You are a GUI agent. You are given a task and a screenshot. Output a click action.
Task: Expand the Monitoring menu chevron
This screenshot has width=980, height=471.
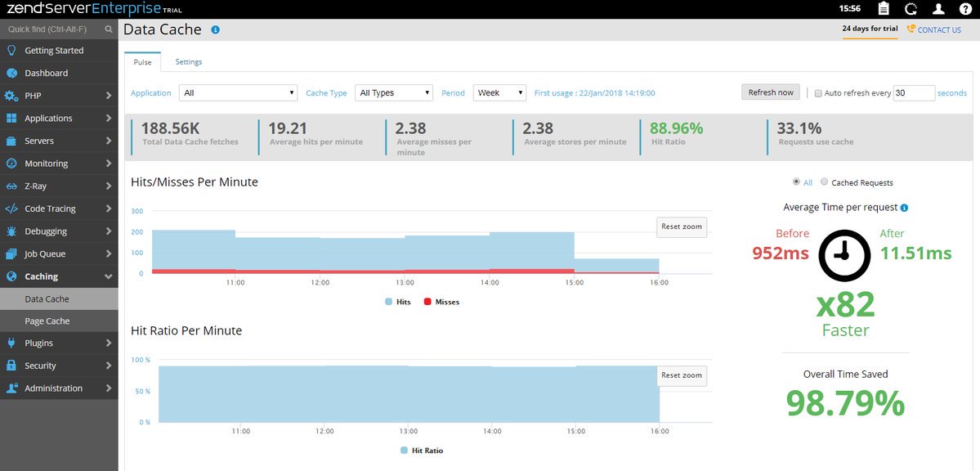click(x=109, y=164)
